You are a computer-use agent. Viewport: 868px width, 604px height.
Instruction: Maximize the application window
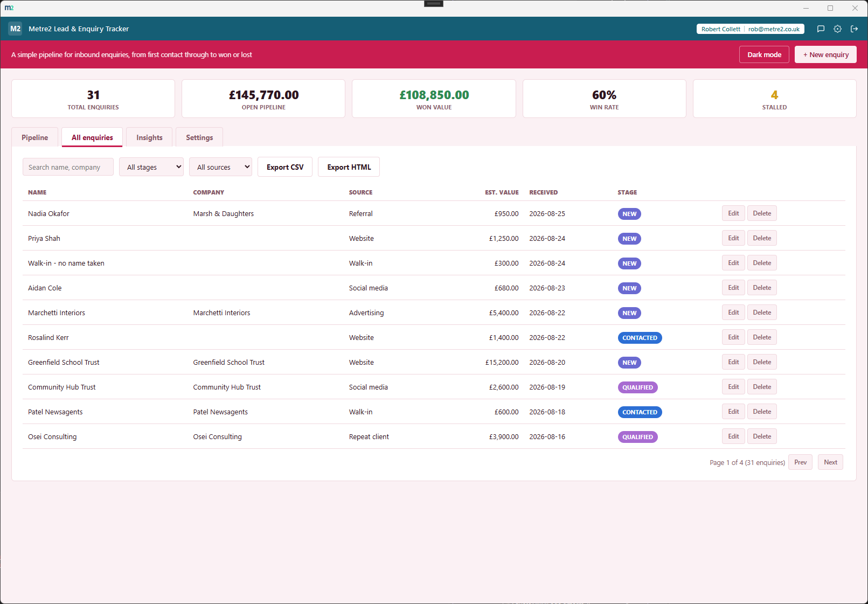pos(830,8)
